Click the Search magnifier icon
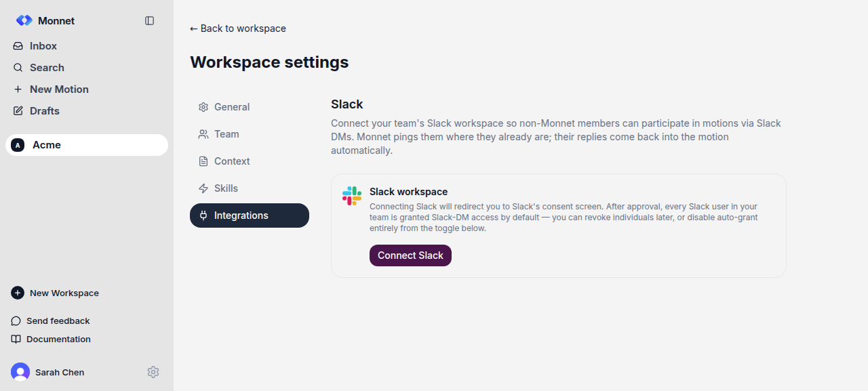Image resolution: width=868 pixels, height=391 pixels. (x=18, y=68)
